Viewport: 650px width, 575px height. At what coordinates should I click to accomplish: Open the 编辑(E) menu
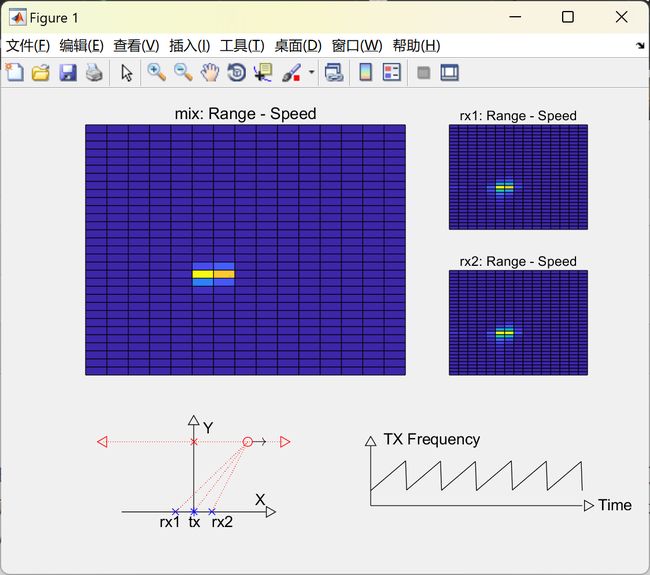click(81, 46)
